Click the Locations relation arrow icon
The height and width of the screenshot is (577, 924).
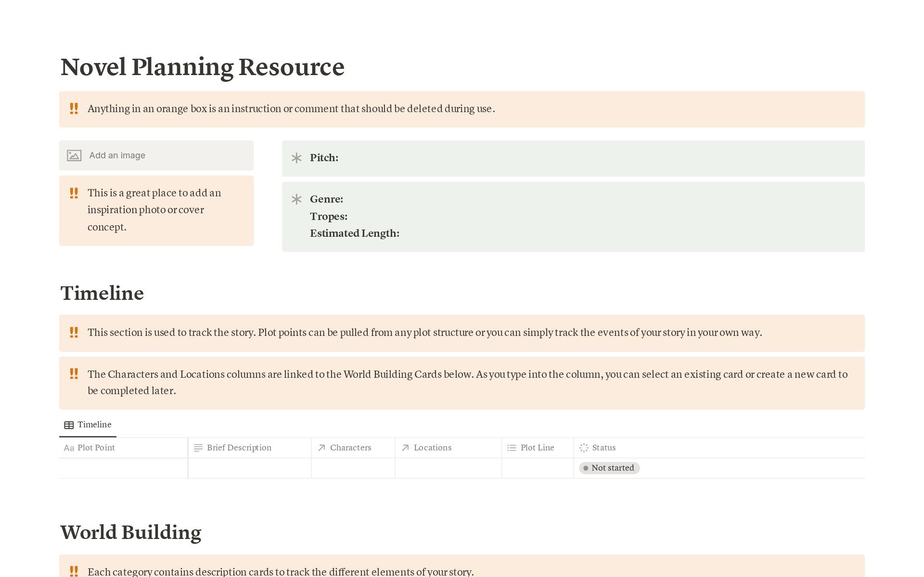[405, 448]
